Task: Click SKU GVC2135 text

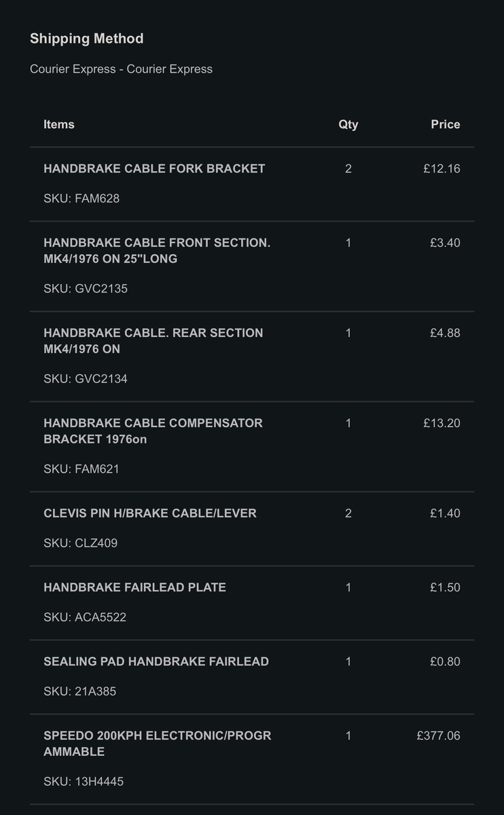Action: click(86, 289)
